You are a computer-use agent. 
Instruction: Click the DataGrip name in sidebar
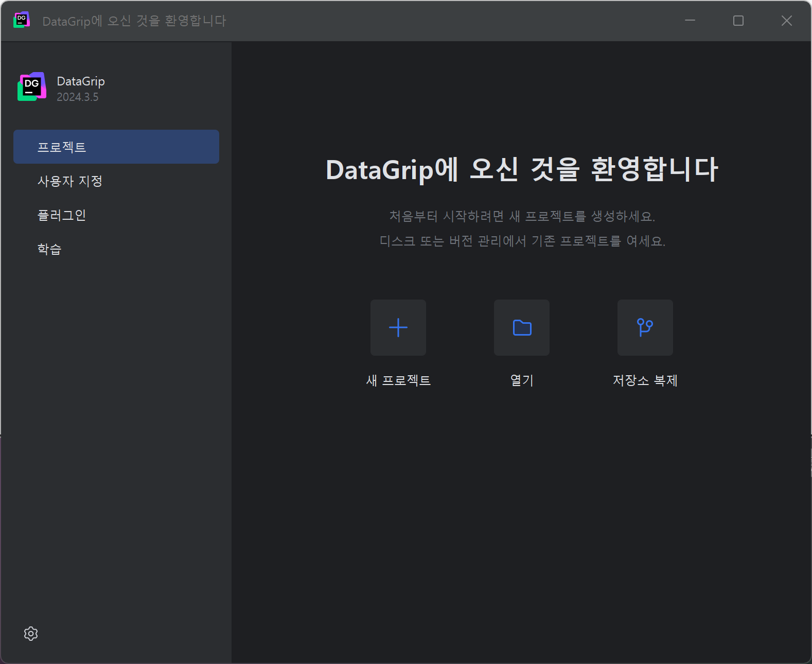coord(81,81)
